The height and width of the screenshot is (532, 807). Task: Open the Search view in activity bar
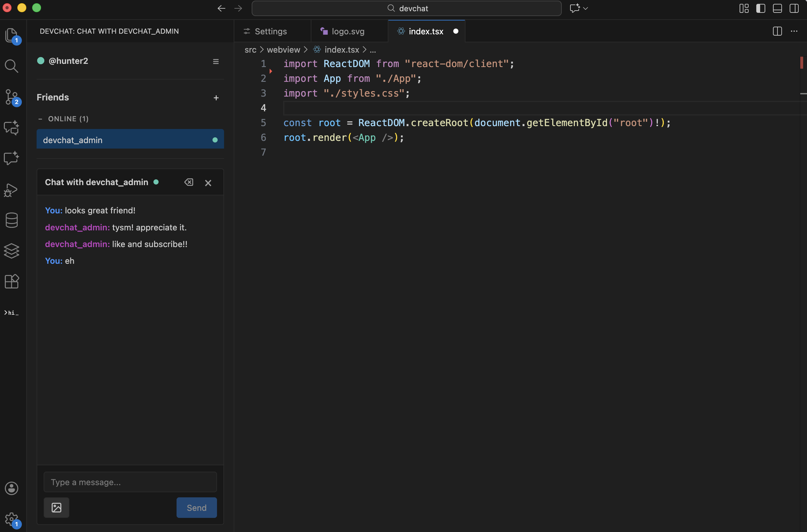point(12,66)
